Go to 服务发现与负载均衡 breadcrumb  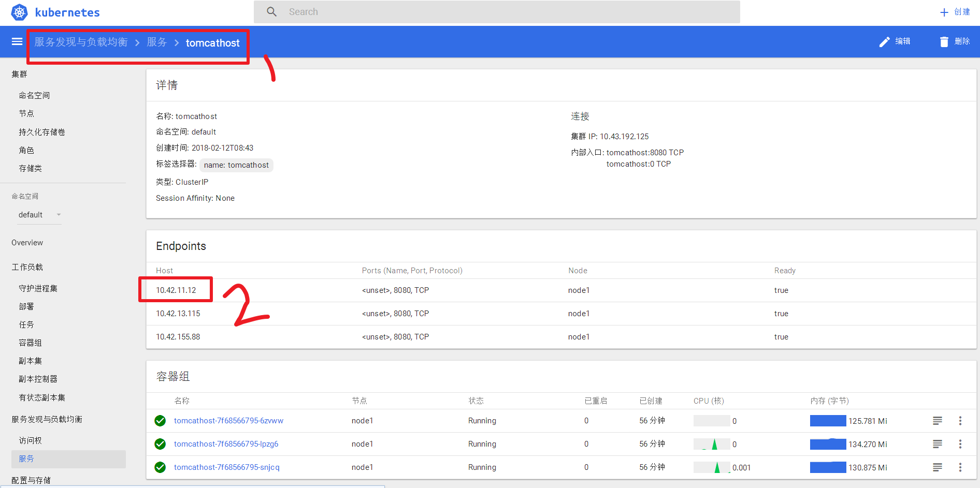81,42
